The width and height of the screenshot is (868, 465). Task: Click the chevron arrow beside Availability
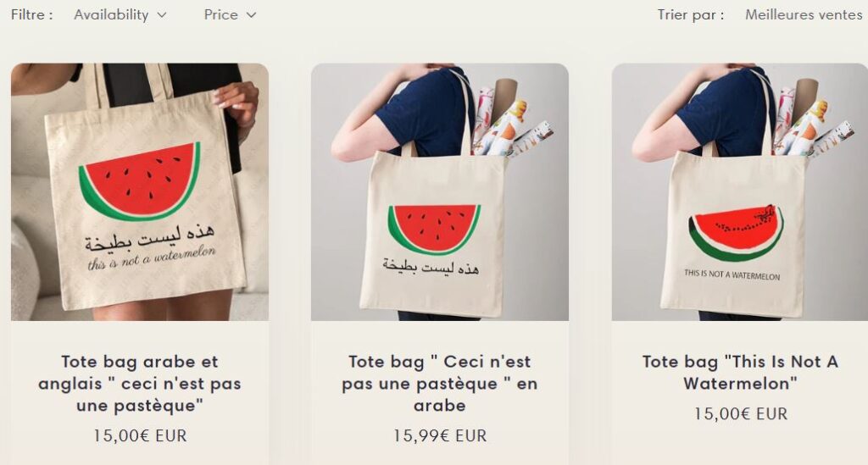(x=162, y=15)
